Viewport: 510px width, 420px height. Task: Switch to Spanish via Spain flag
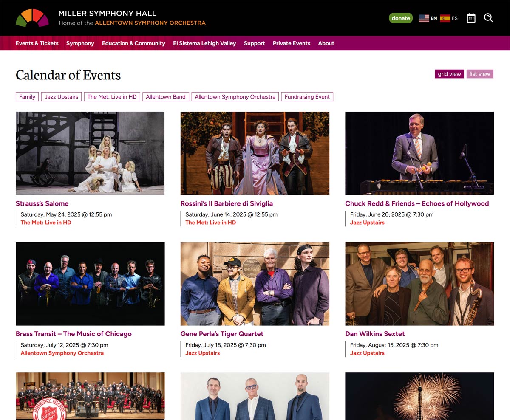pos(449,18)
